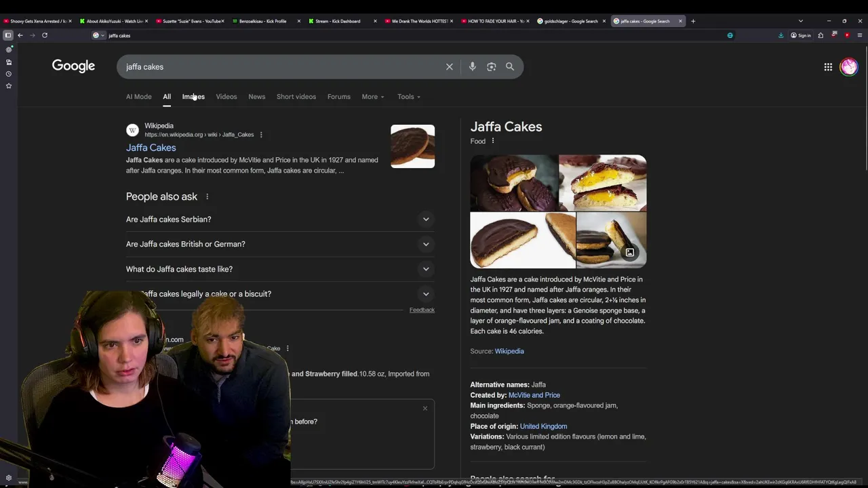The height and width of the screenshot is (488, 868).
Task: Select the Short videos tab
Action: click(x=296, y=97)
